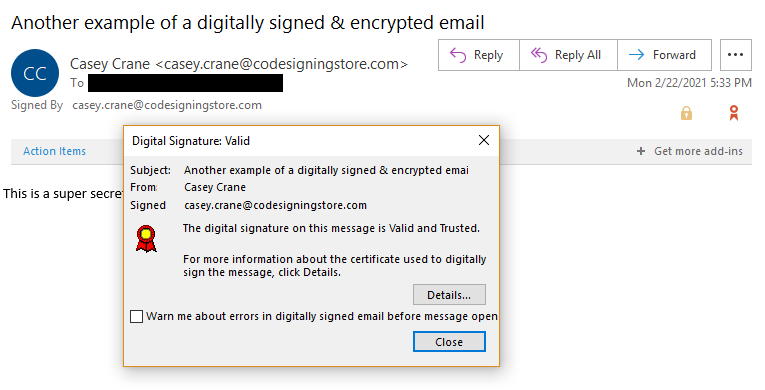Click the blue Forward arrow icon
Viewport: 765px width, 390px height.
click(x=637, y=55)
